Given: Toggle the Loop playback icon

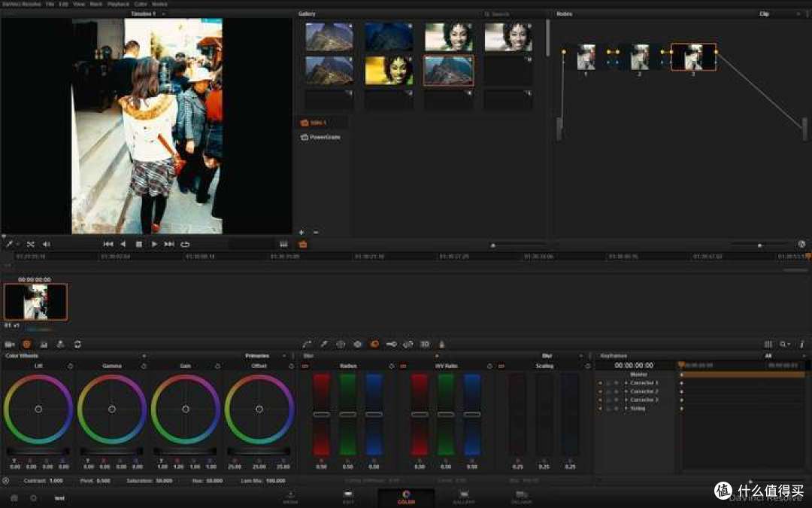Looking at the screenshot, I should click(185, 244).
